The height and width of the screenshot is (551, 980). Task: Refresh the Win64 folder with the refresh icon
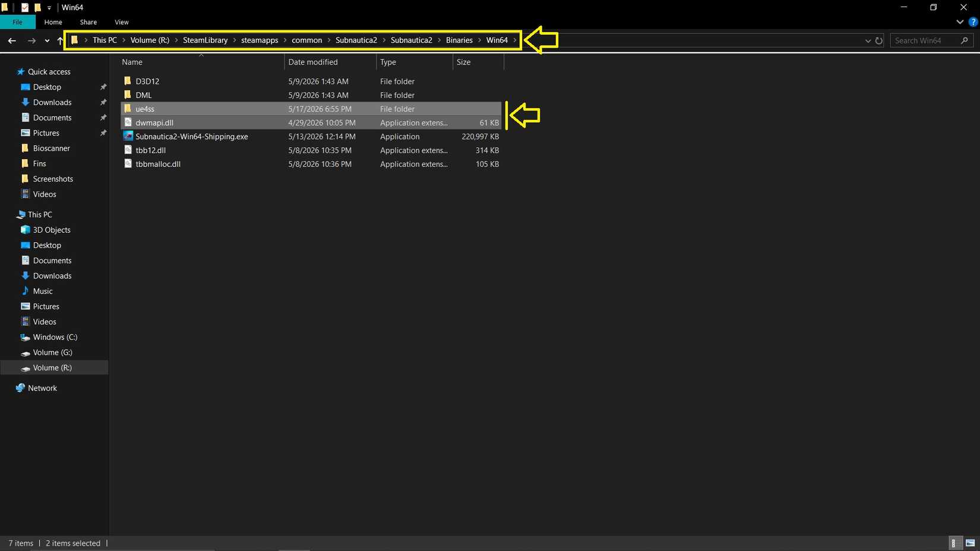[x=879, y=40]
